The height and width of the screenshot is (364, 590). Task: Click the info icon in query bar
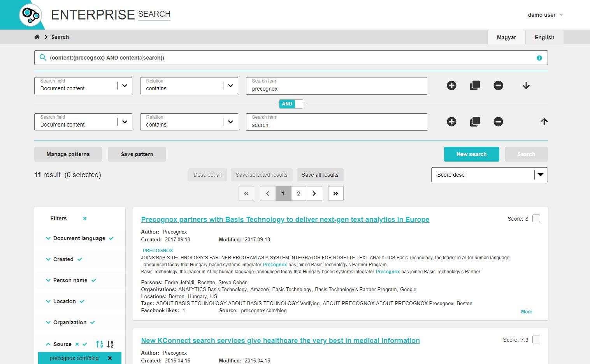point(539,58)
